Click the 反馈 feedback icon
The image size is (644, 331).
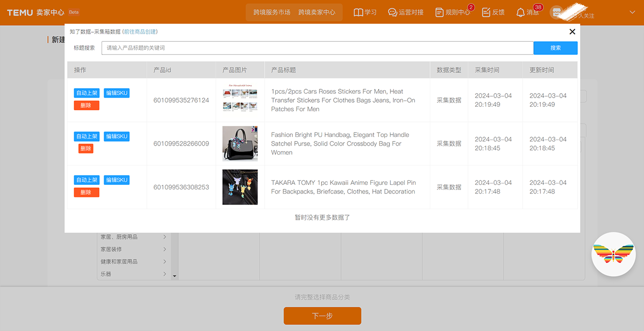(x=486, y=12)
